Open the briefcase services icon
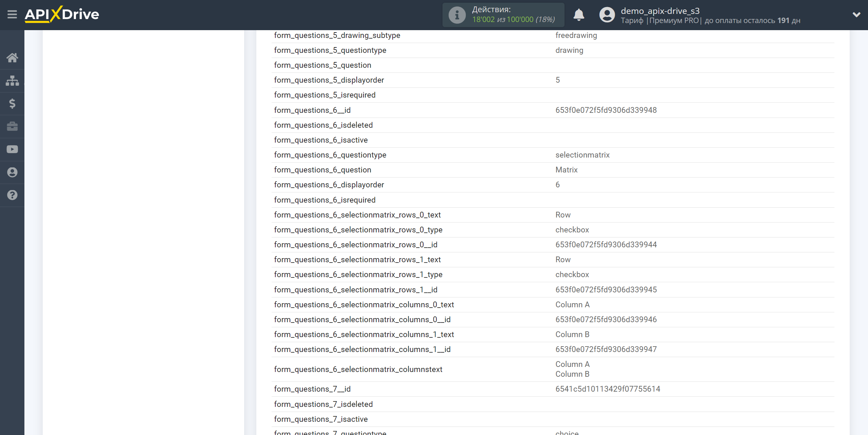 12,126
